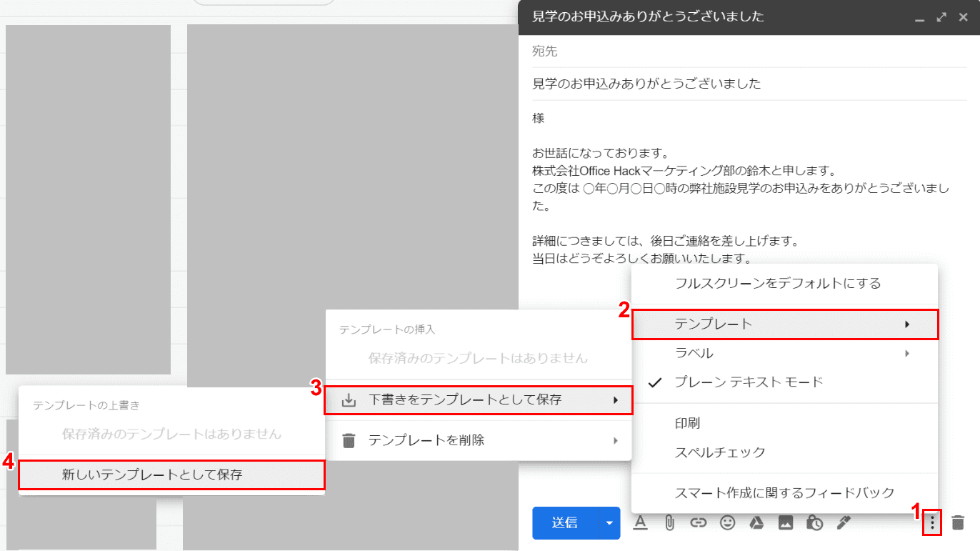Image resolution: width=980 pixels, height=551 pixels.
Task: Open テンプレート submenu
Action: pos(784,324)
